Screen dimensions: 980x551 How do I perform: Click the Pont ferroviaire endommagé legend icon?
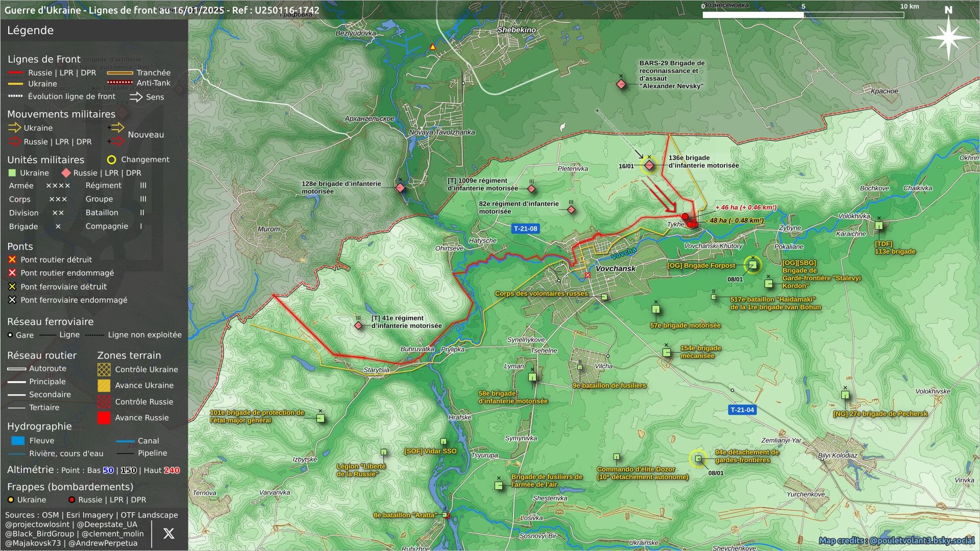click(x=12, y=300)
